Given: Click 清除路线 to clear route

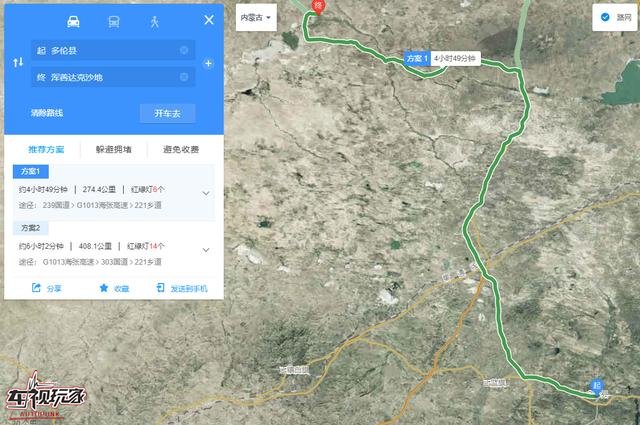Looking at the screenshot, I should pyautogui.click(x=47, y=113).
